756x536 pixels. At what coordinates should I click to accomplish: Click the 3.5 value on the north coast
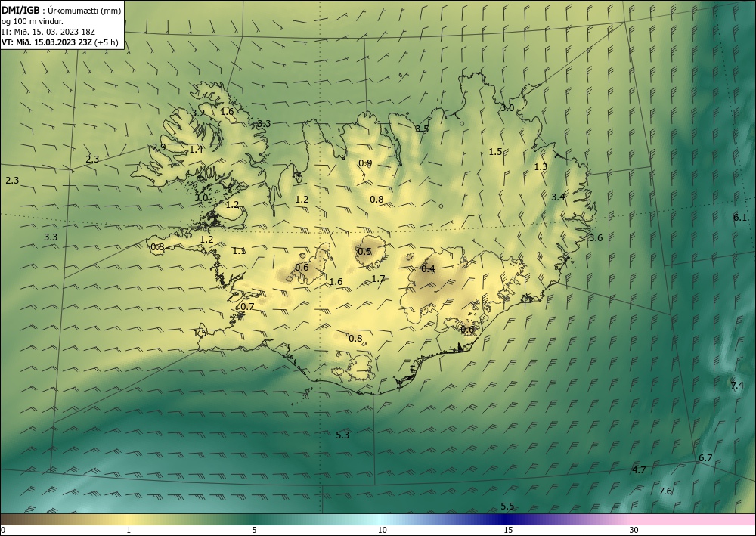[x=422, y=129]
